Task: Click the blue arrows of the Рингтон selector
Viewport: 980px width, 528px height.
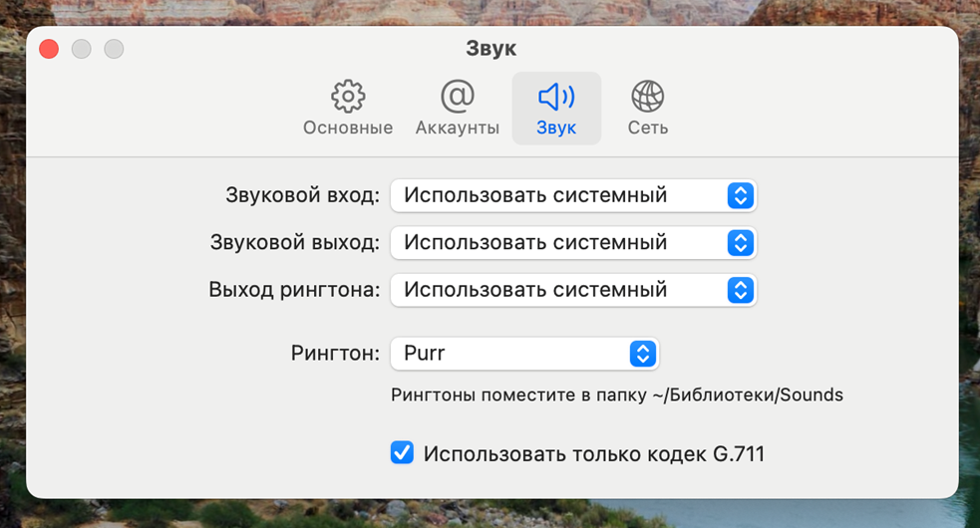Action: pos(643,354)
